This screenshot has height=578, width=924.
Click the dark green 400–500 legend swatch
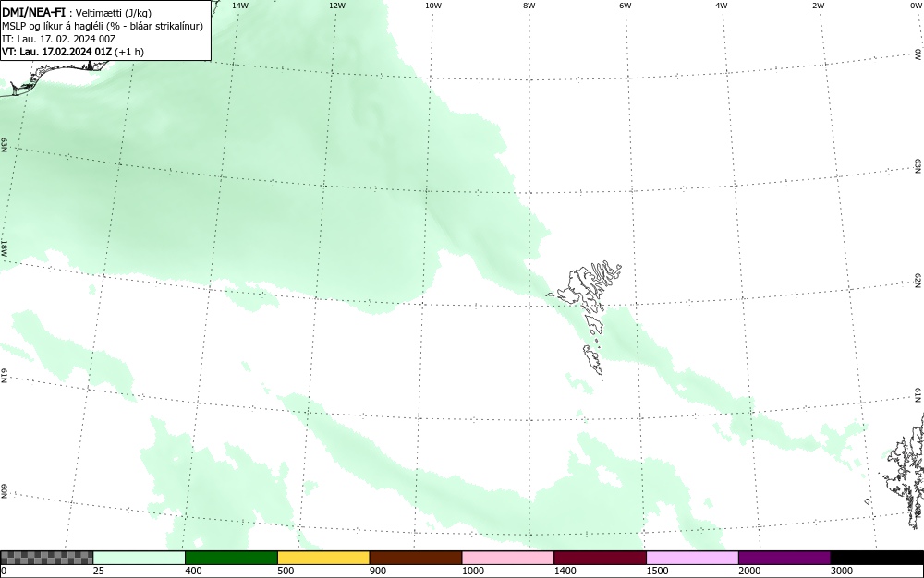(x=231, y=558)
